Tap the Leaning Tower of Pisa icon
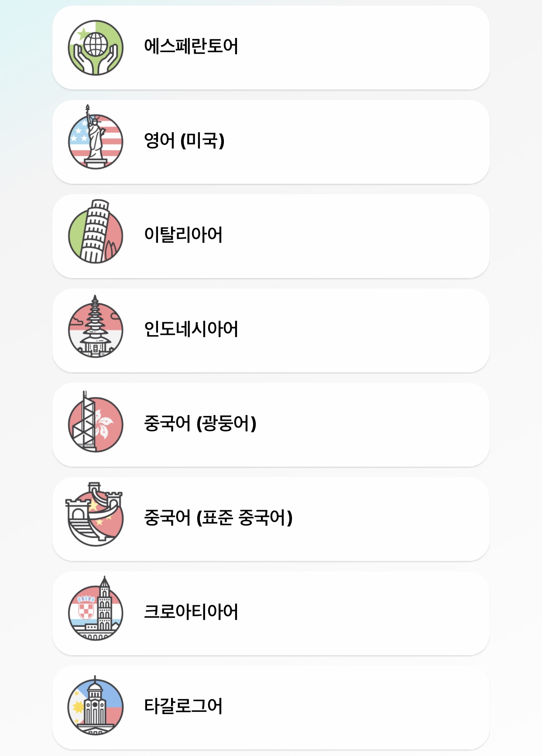Screen dimensions: 542x756 click(x=96, y=231)
